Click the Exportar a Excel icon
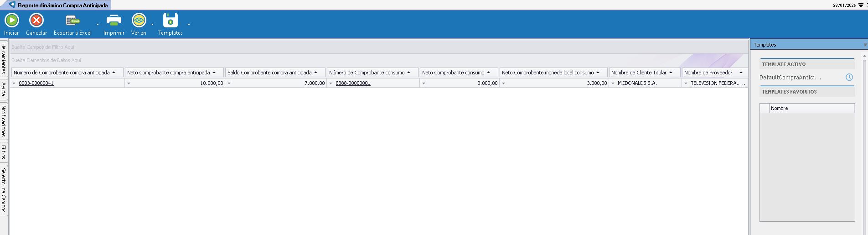 tap(72, 21)
